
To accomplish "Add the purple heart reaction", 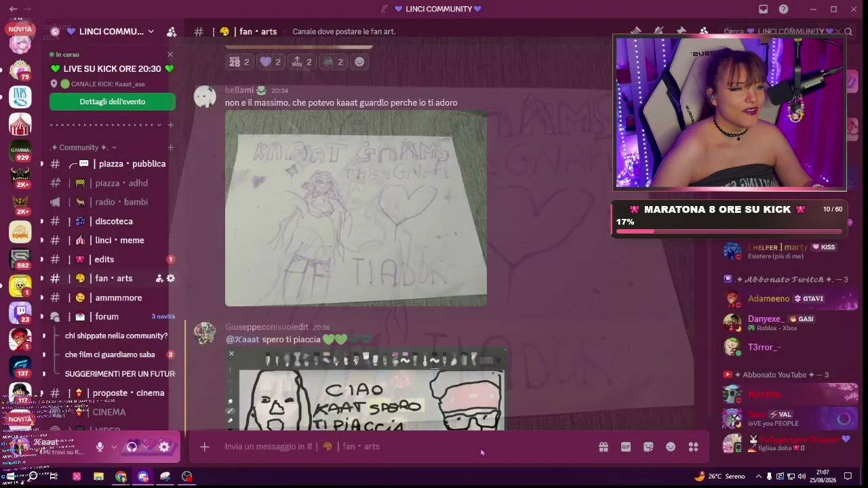I will point(270,62).
